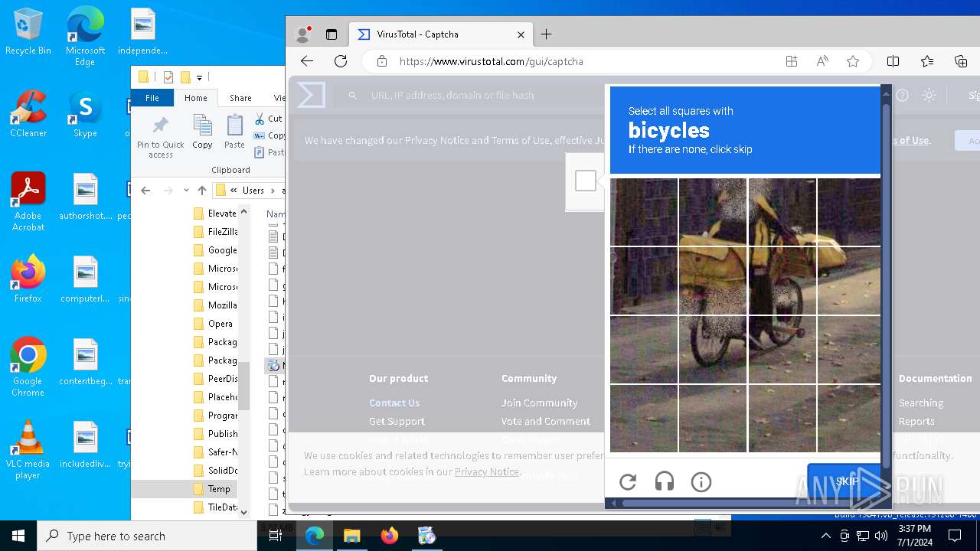Activate Read aloud icon in address bar

coord(822,61)
